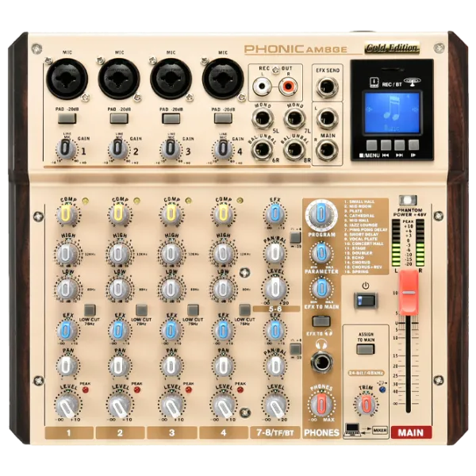Click the PROGRAM effect selector knob
This screenshot has width=476, height=476.
point(321,213)
